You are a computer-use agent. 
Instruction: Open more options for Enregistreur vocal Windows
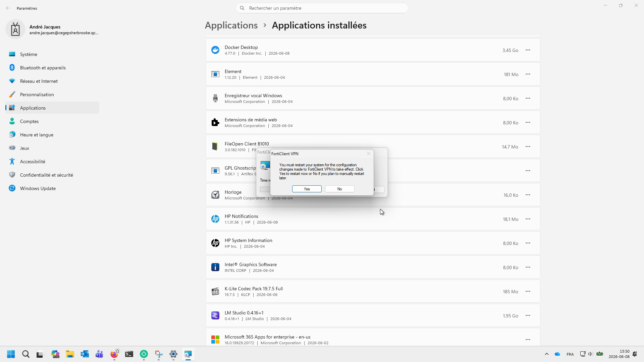(528, 98)
